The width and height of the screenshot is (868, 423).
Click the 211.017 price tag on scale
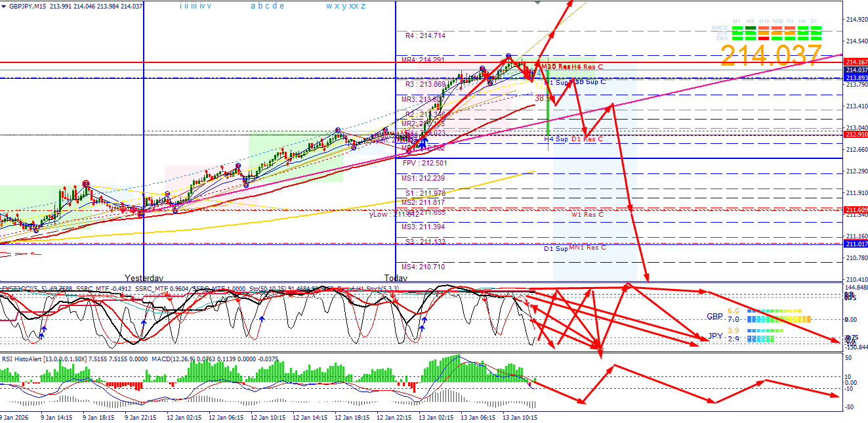[x=856, y=244]
